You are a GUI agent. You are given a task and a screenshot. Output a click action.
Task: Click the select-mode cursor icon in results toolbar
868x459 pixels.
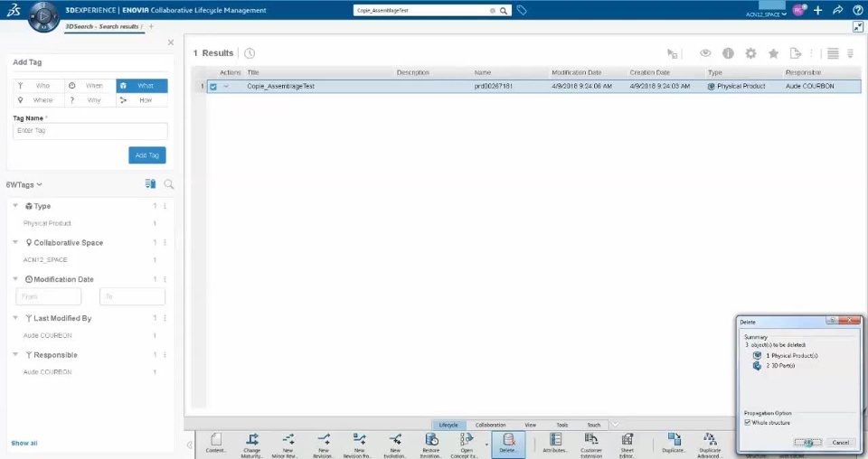[x=672, y=53]
